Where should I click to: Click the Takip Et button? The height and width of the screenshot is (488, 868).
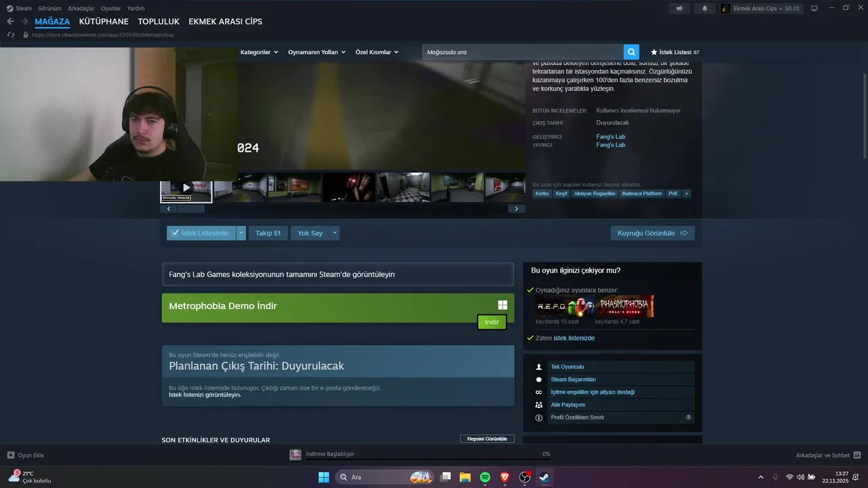pyautogui.click(x=268, y=233)
